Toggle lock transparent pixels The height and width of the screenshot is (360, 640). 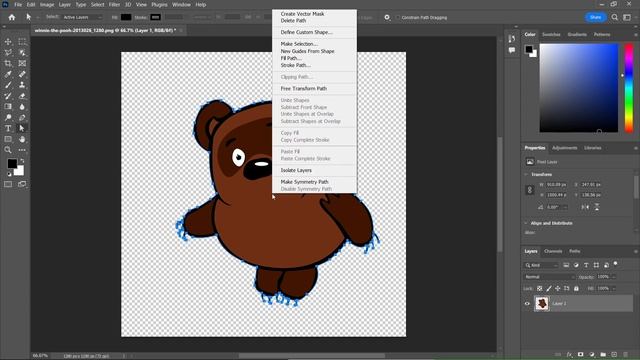coord(540,289)
